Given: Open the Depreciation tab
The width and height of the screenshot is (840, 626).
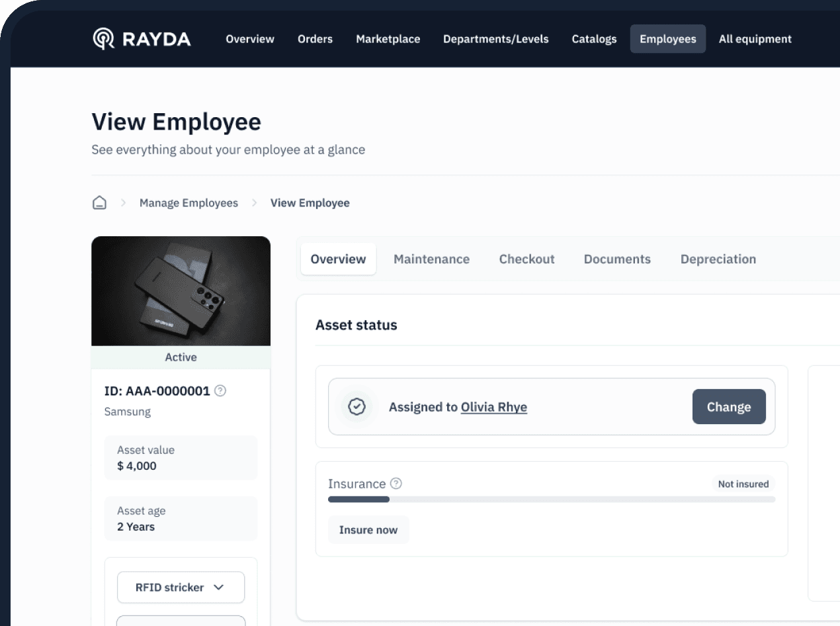Looking at the screenshot, I should coord(718,259).
